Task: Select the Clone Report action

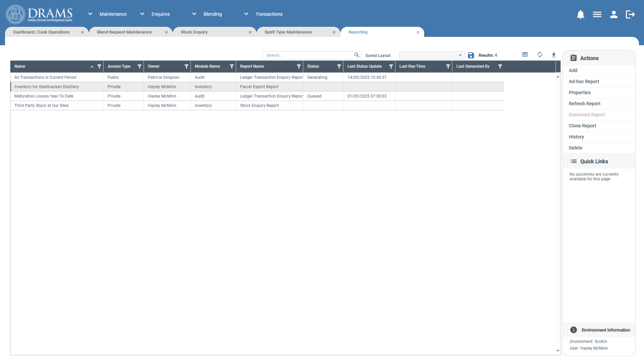Action: tap(582, 126)
